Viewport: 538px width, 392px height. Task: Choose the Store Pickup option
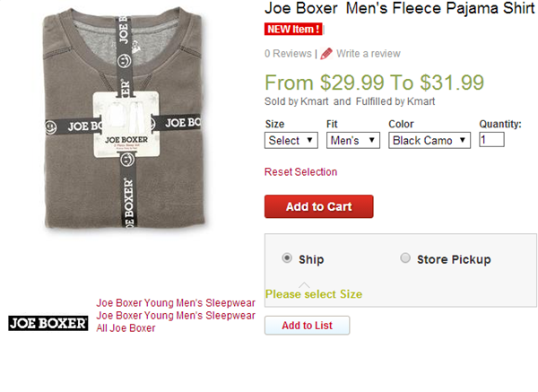point(405,258)
